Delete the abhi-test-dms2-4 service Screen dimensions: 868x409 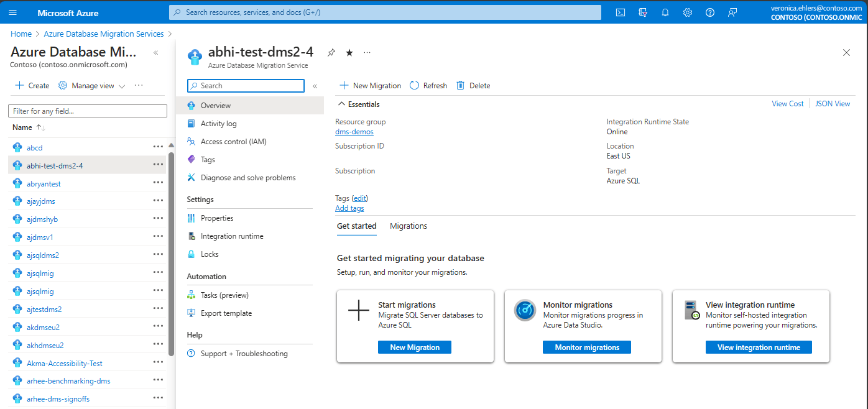[x=473, y=85]
